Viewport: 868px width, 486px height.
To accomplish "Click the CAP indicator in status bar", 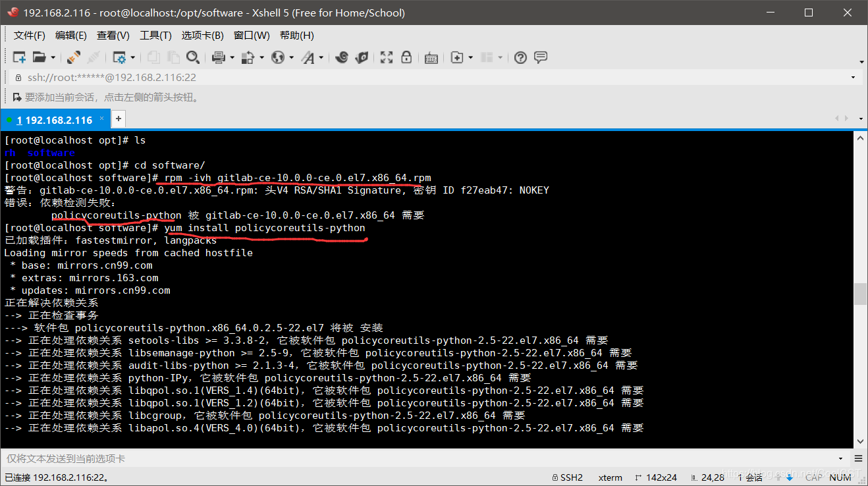I will point(814,477).
